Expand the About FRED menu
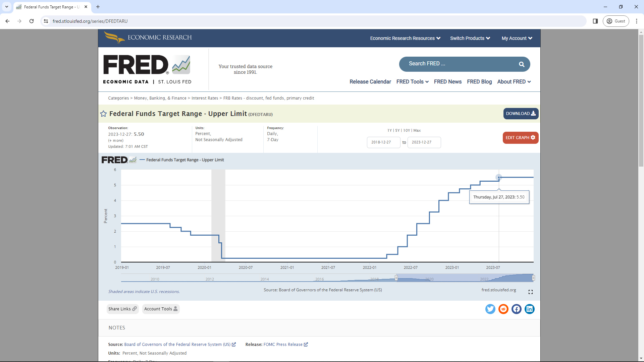This screenshot has width=644, height=362. (514, 82)
